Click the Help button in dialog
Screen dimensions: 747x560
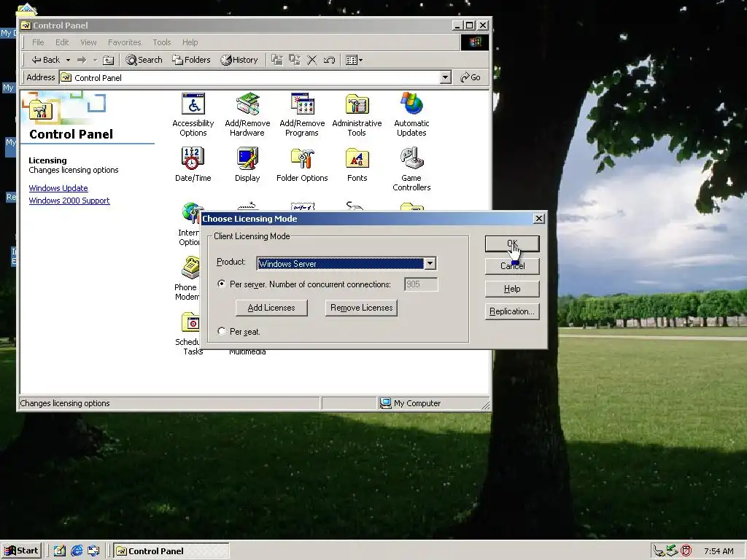[512, 289]
